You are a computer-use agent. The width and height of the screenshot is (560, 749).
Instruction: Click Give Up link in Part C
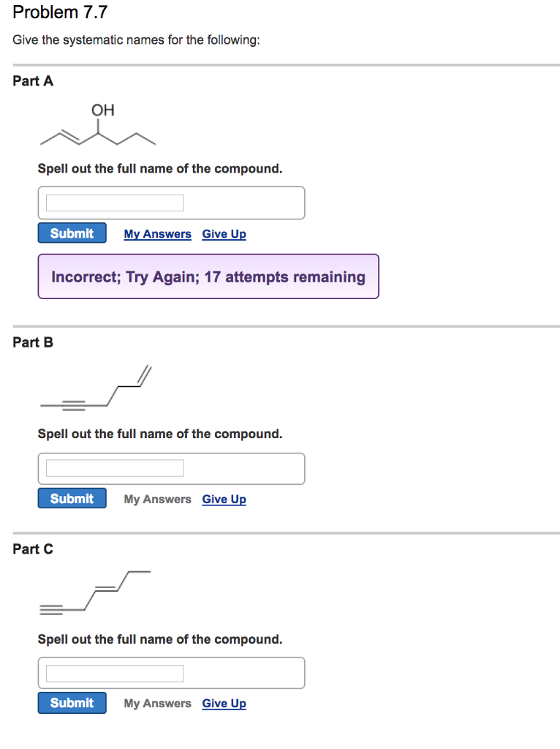pos(224,703)
